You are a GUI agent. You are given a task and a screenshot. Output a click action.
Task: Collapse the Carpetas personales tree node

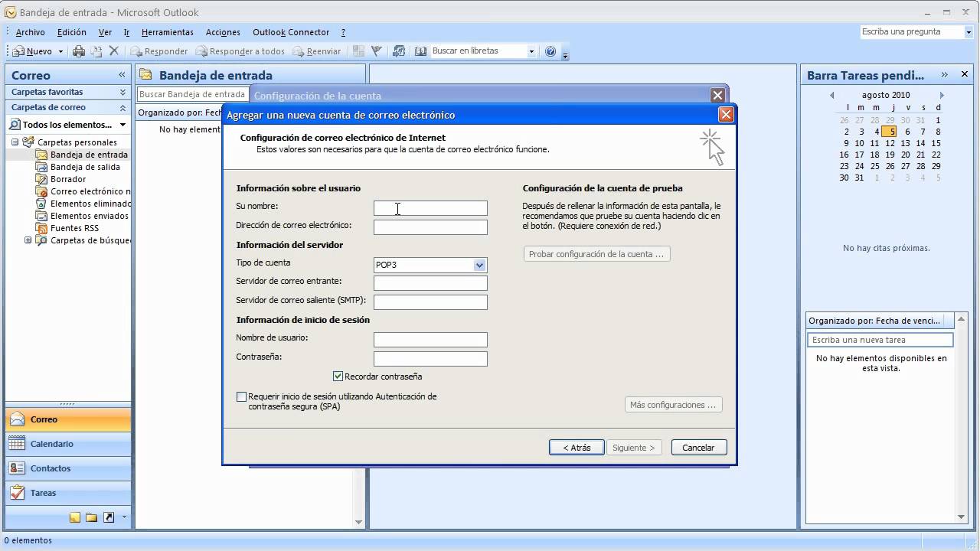[x=15, y=142]
